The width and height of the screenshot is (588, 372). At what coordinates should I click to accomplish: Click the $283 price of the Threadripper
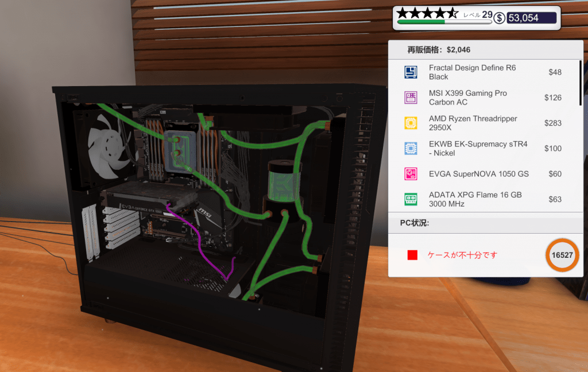[x=553, y=123]
